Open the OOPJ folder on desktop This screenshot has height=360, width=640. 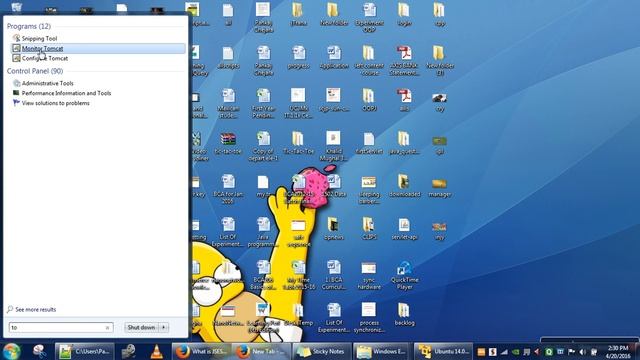pos(369,100)
